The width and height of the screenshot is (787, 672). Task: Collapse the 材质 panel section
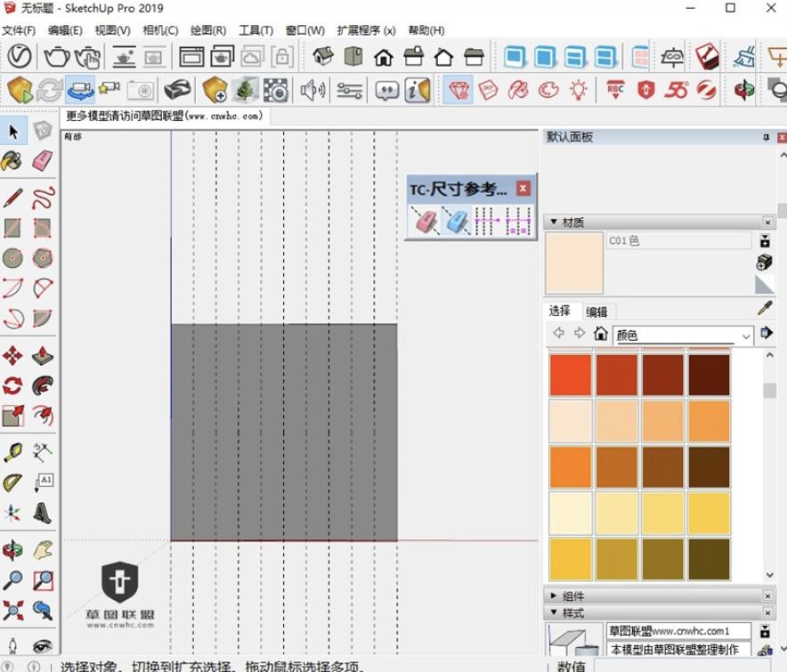[555, 222]
